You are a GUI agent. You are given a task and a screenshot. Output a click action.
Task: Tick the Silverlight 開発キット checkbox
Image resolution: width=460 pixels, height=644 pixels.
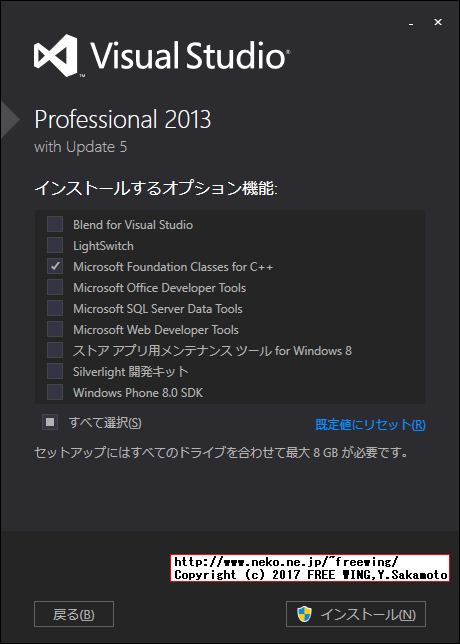(55, 371)
